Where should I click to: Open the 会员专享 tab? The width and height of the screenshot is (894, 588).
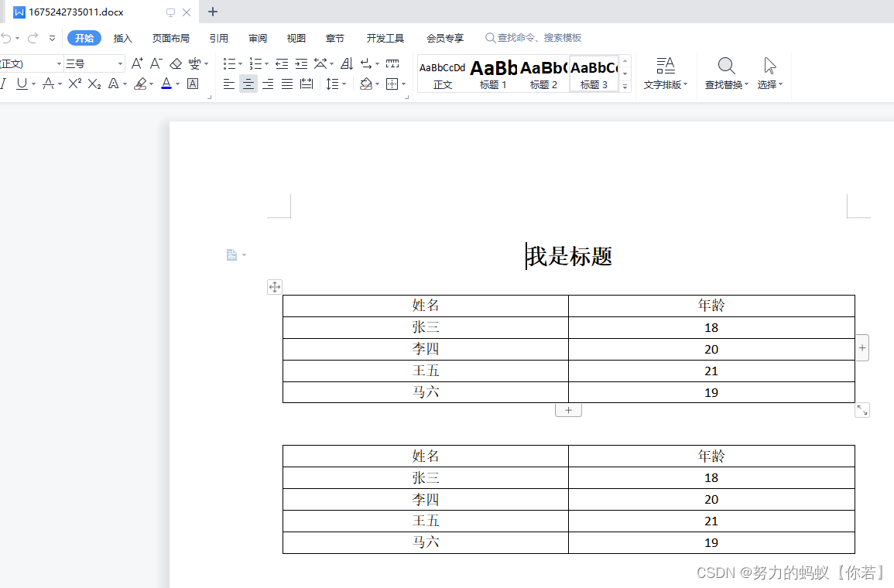[x=445, y=38]
